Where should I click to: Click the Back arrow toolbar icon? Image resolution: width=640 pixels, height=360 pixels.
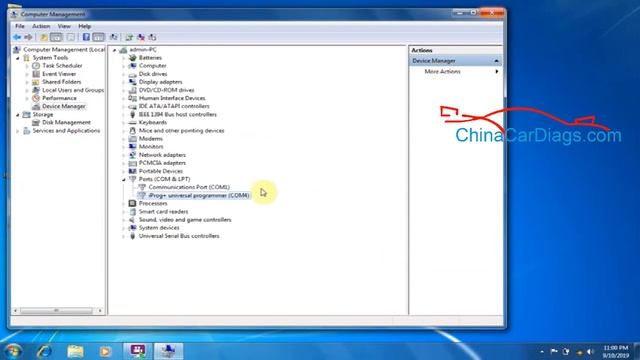[17, 37]
